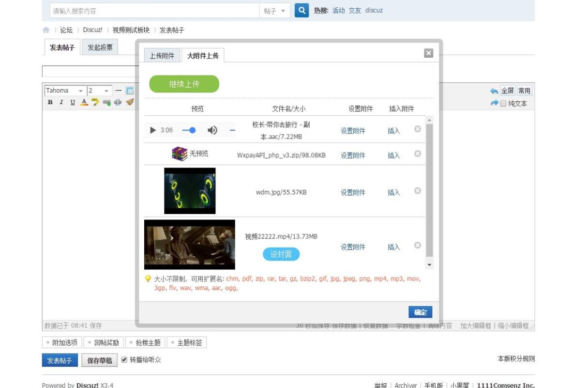
Task: Insert a hyperlink with chain-plus icon
Action: (107, 102)
